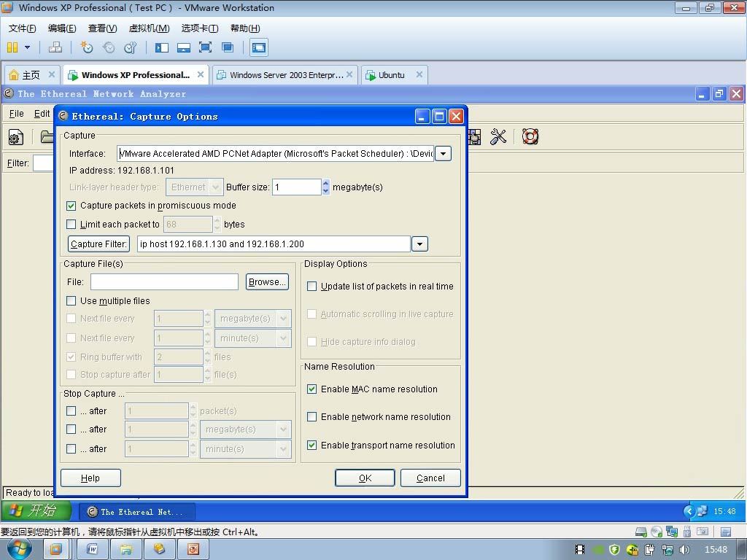Viewport: 747px width, 560px height.
Task: Toggle the VMware library sidebar icon
Action: point(162,47)
